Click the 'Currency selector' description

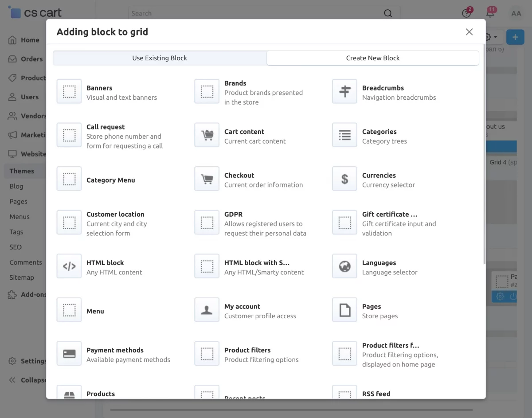click(388, 185)
